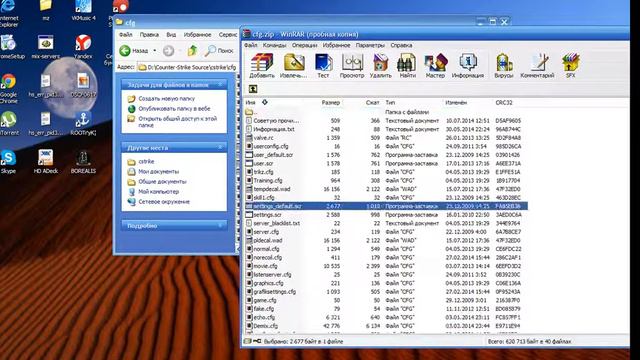Screen dimensions: 640x360
Task: Open the Комментарий (Comment) tool
Action: coord(538,65)
